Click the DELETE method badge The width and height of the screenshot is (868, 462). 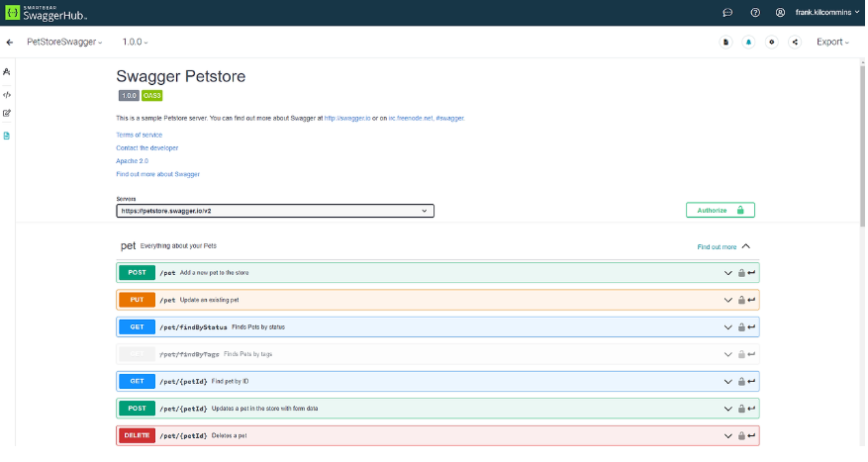[x=137, y=435]
